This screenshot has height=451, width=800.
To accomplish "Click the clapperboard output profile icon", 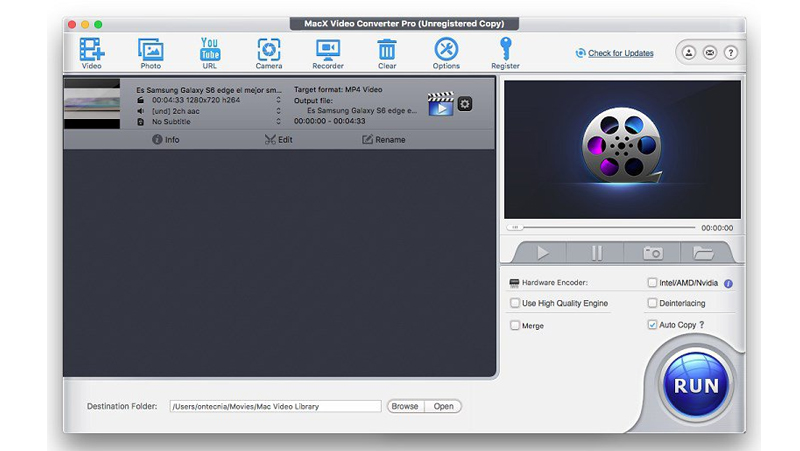I will tap(440, 104).
